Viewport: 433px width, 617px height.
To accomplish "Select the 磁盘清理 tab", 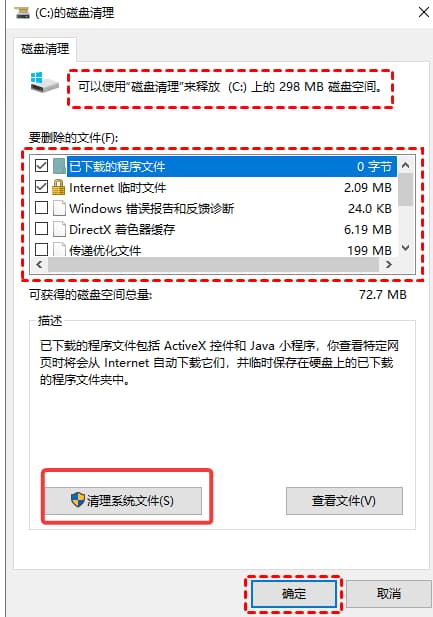I will coord(45,49).
